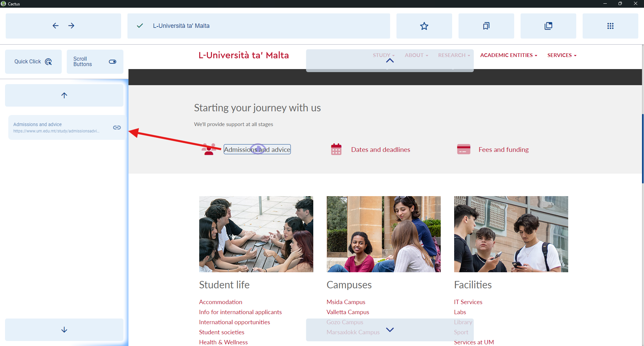The width and height of the screenshot is (644, 346).
Task: Open the About dropdown menu
Action: tap(416, 55)
